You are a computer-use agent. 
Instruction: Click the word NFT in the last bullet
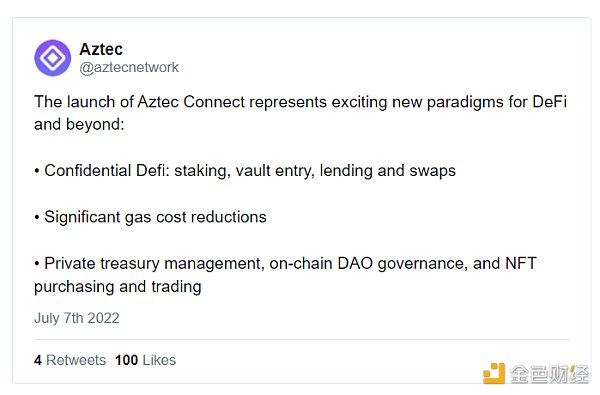521,263
